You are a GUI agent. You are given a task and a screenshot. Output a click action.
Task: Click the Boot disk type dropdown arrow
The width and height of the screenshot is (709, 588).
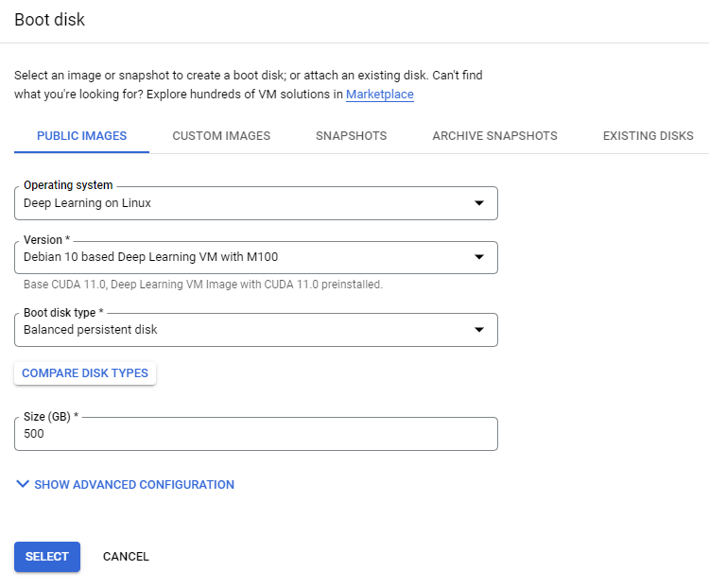[478, 330]
